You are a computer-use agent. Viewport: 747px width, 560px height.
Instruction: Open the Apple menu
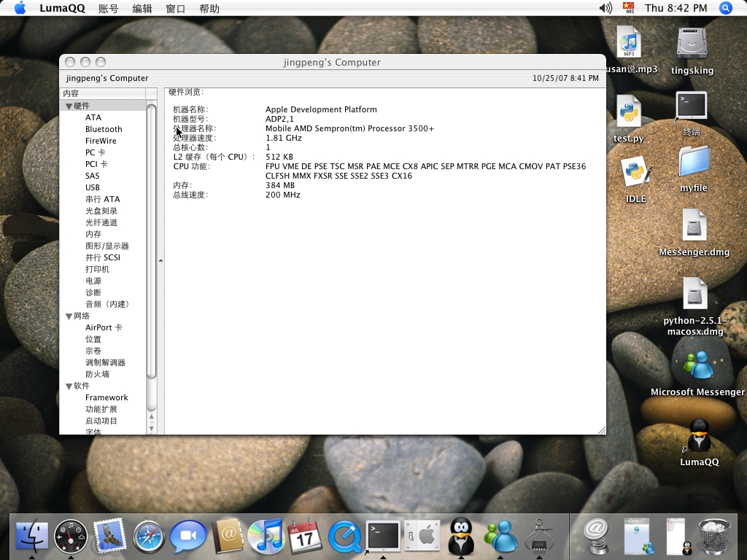[20, 8]
